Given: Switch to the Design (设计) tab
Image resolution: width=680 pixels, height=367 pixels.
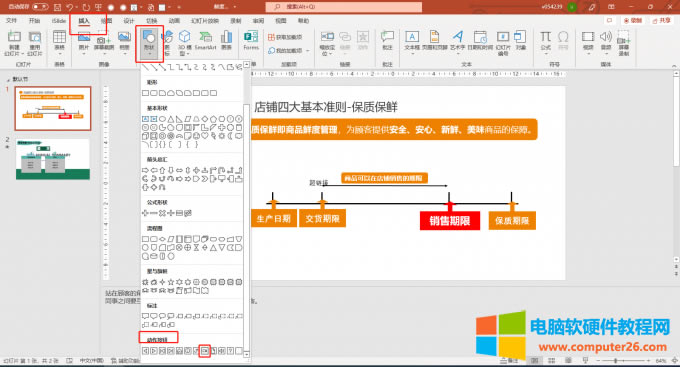Looking at the screenshot, I should point(129,21).
